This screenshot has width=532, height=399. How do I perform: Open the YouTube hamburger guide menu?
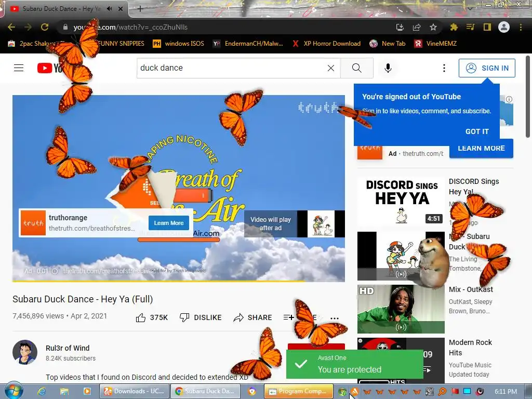[x=19, y=68]
